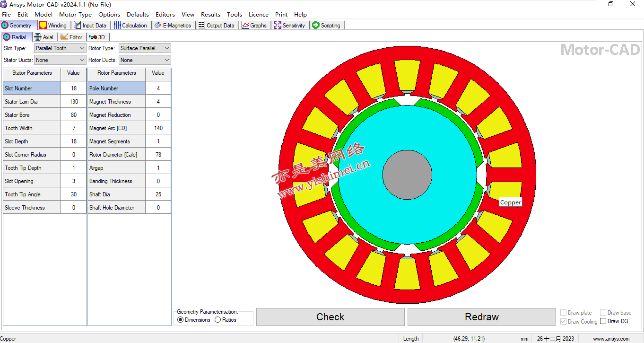
Task: Edit the Magnet Arc [ED] value
Action: [158, 128]
